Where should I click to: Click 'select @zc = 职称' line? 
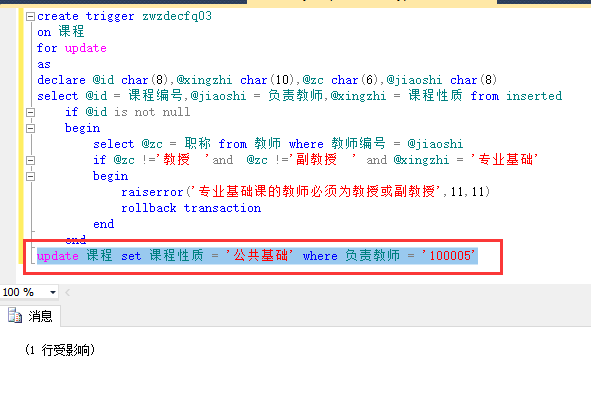pos(278,144)
